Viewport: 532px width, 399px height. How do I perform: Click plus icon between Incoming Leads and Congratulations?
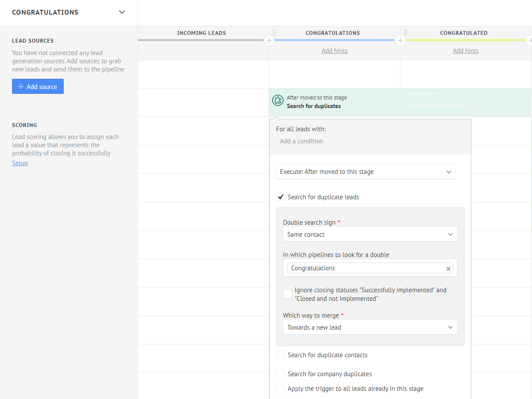(269, 40)
